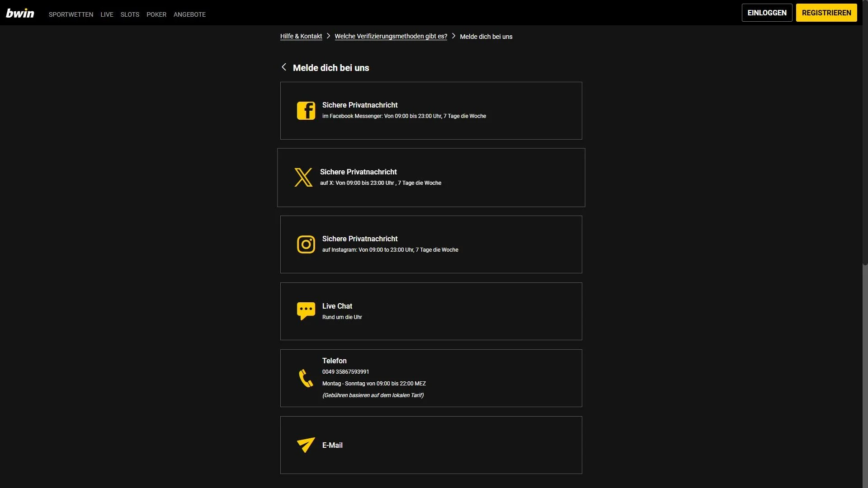Click the Instagram icon
868x488 pixels.
coord(306,244)
